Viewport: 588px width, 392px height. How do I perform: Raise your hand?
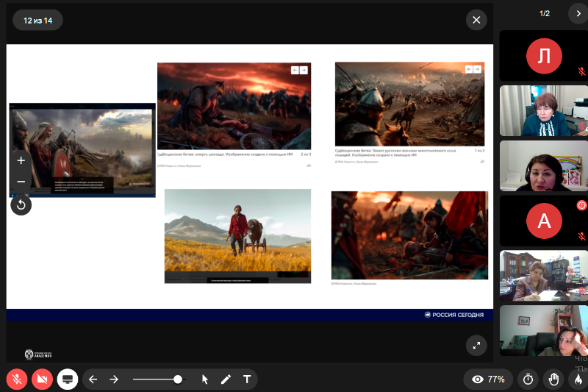553,379
